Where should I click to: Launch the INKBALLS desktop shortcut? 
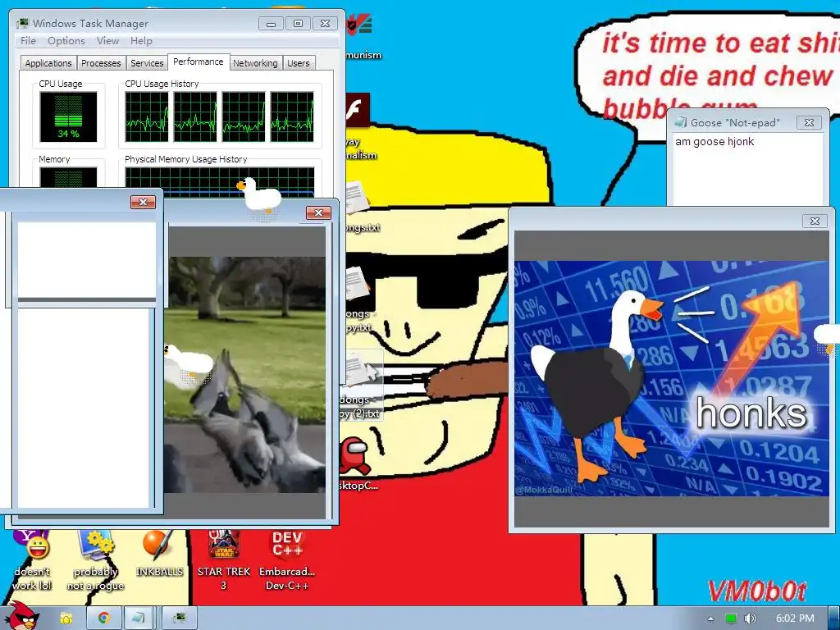(159, 555)
